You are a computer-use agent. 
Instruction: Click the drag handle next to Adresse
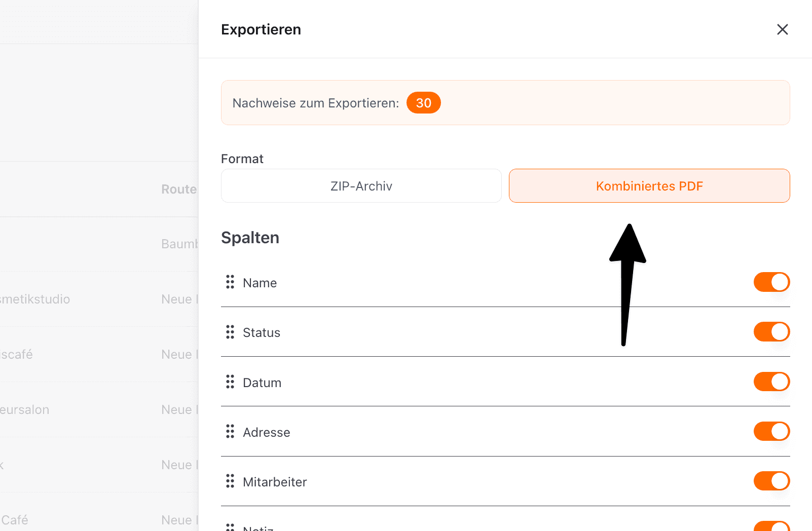coord(230,431)
